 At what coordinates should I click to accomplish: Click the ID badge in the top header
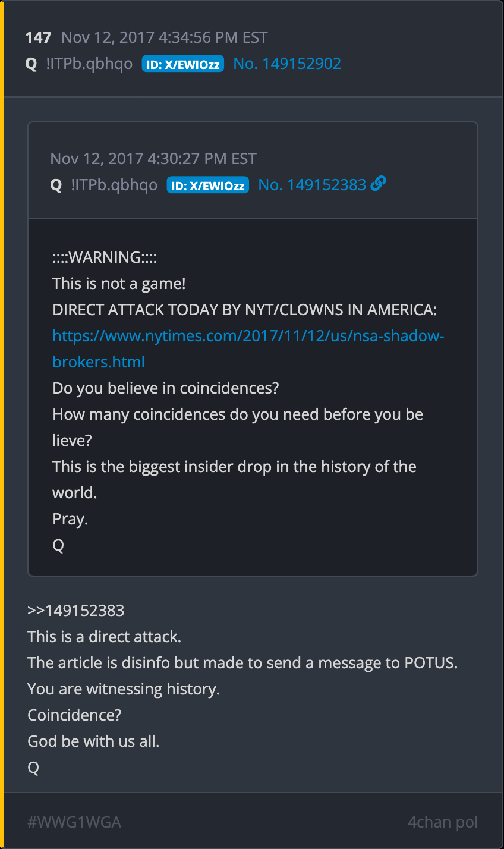183,64
